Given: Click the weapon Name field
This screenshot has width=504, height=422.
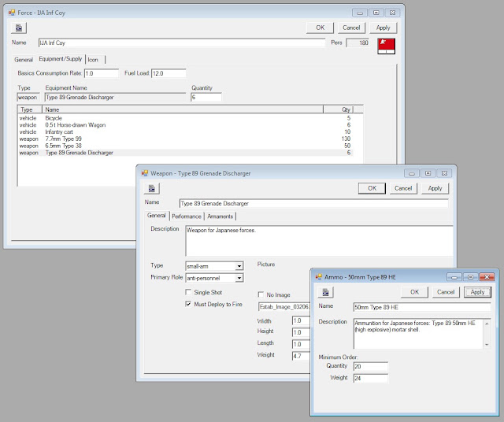Looking at the screenshot, I should click(x=313, y=203).
